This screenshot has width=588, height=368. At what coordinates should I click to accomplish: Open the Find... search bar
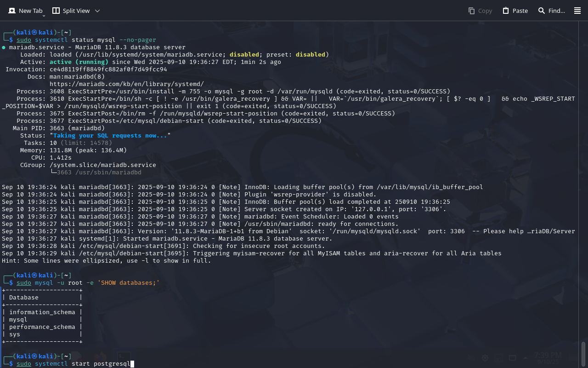pyautogui.click(x=551, y=11)
